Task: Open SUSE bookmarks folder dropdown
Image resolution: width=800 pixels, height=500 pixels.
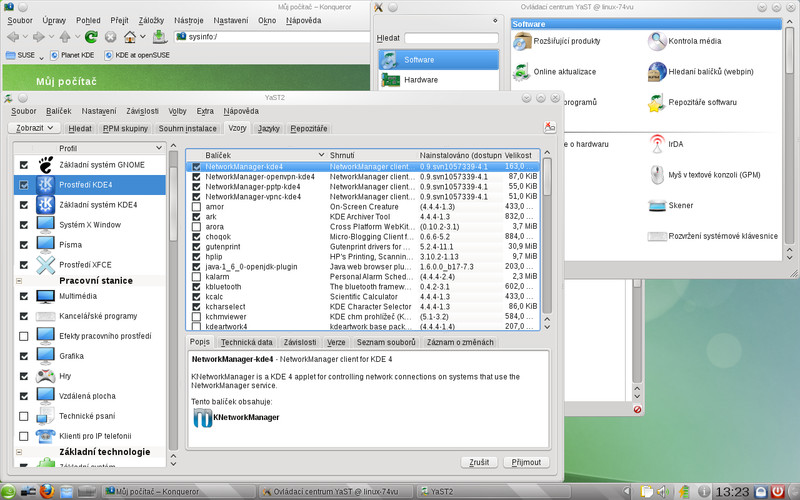Action: 41,56
